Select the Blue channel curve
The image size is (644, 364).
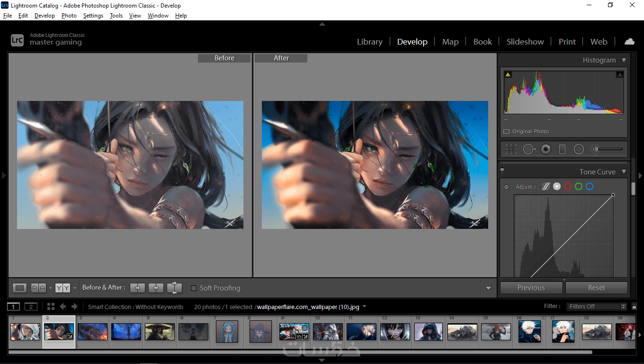pyautogui.click(x=590, y=187)
